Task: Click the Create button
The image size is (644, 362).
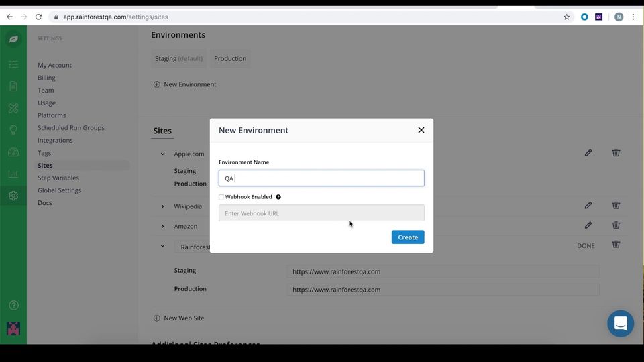Action: pos(408,237)
